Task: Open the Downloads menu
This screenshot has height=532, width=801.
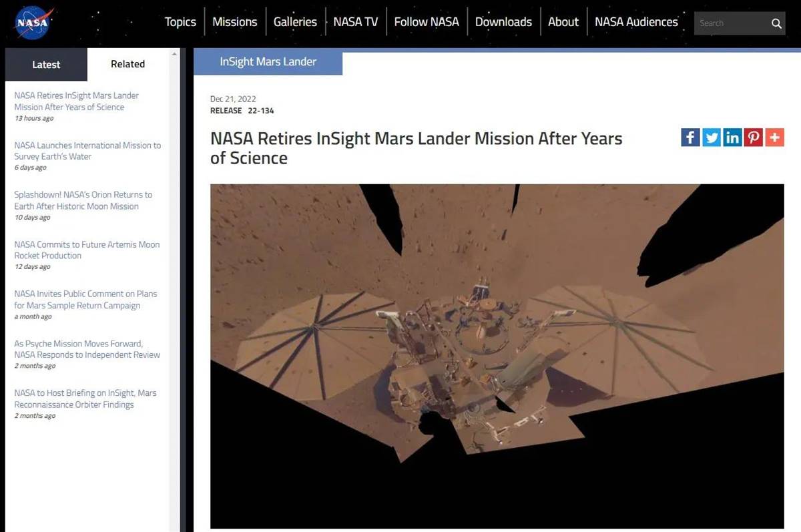Action: pyautogui.click(x=503, y=22)
